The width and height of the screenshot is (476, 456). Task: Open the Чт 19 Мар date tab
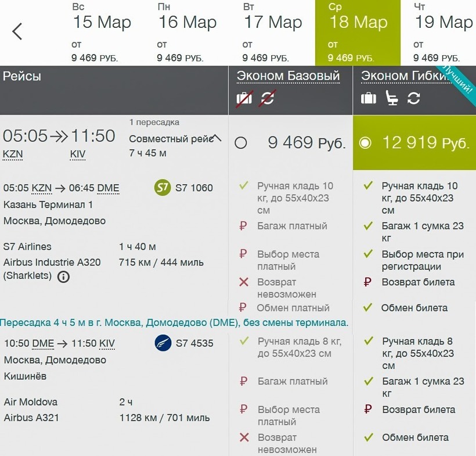point(442,33)
